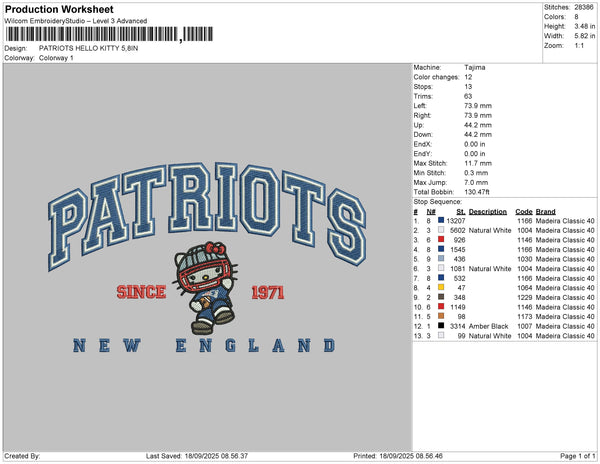This screenshot has width=600, height=464.
Task: Click the Production Worksheet title
Action: [x=59, y=9]
